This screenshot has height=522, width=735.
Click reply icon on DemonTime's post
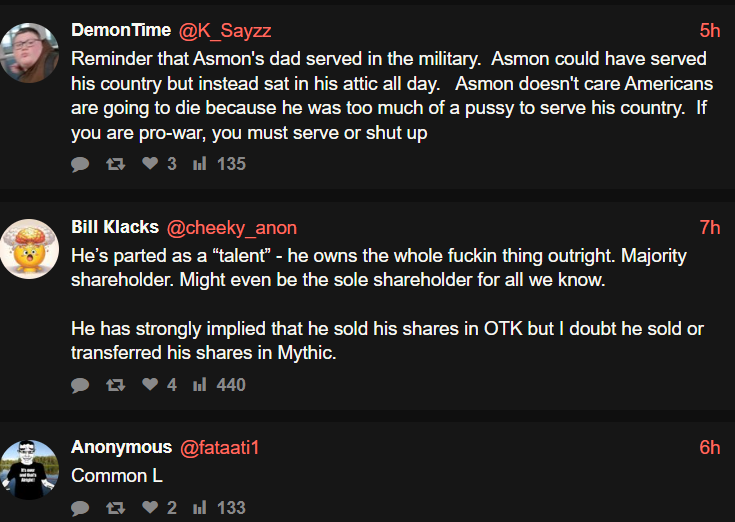point(81,164)
